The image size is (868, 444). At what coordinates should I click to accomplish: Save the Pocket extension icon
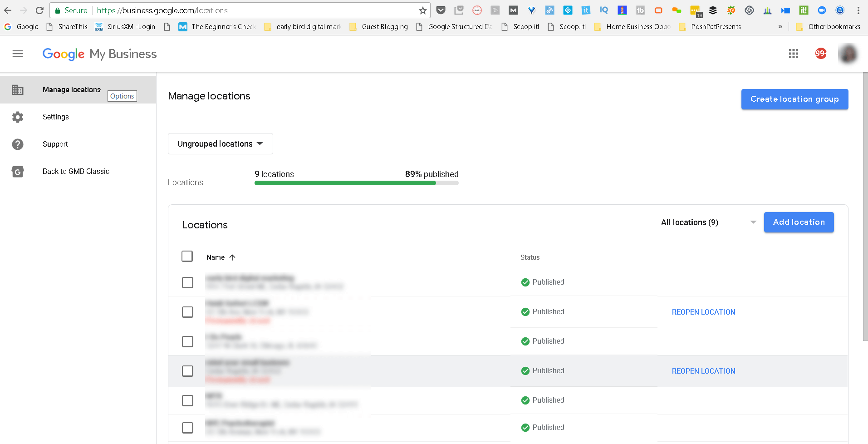(441, 10)
